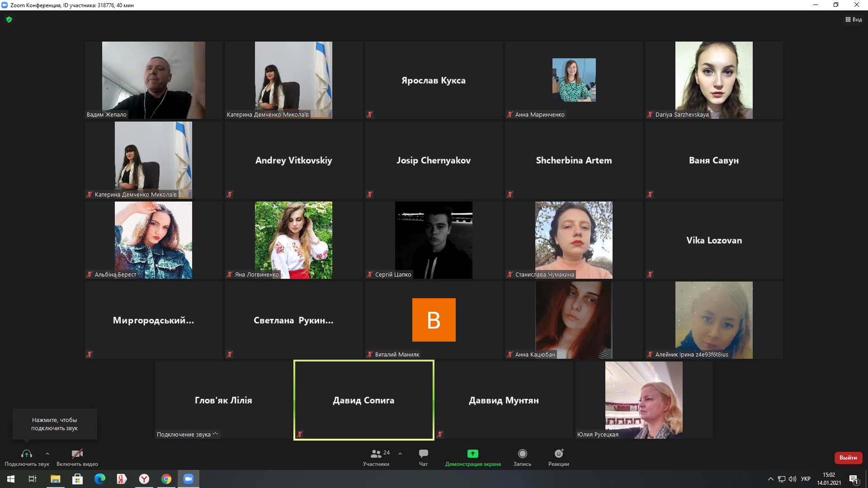The height and width of the screenshot is (488, 868).
Task: Expand audio options arrow next to headphones
Action: (47, 454)
